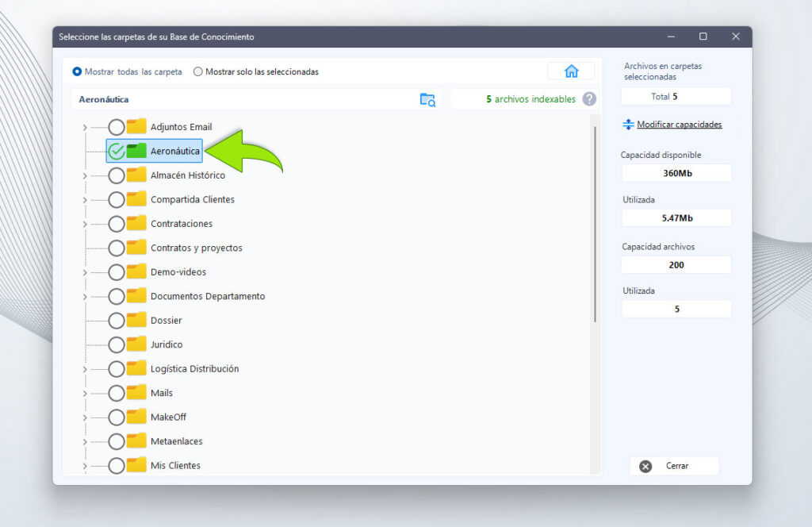Expand the Adjuntos Email folder
This screenshot has width=812, height=527.
coord(85,127)
